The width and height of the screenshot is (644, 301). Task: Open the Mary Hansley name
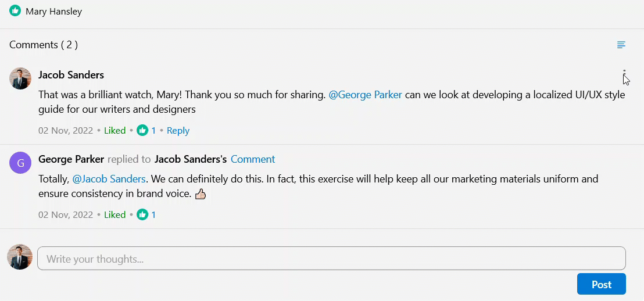point(54,12)
